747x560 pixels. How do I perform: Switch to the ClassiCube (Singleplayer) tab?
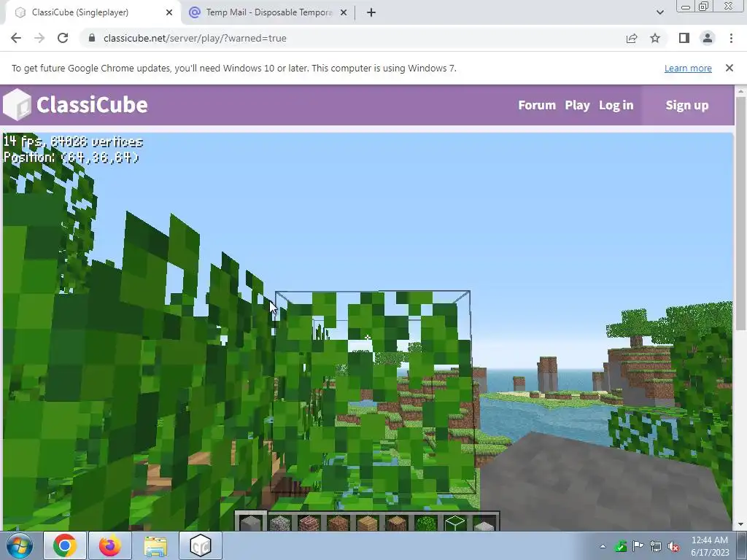click(93, 12)
